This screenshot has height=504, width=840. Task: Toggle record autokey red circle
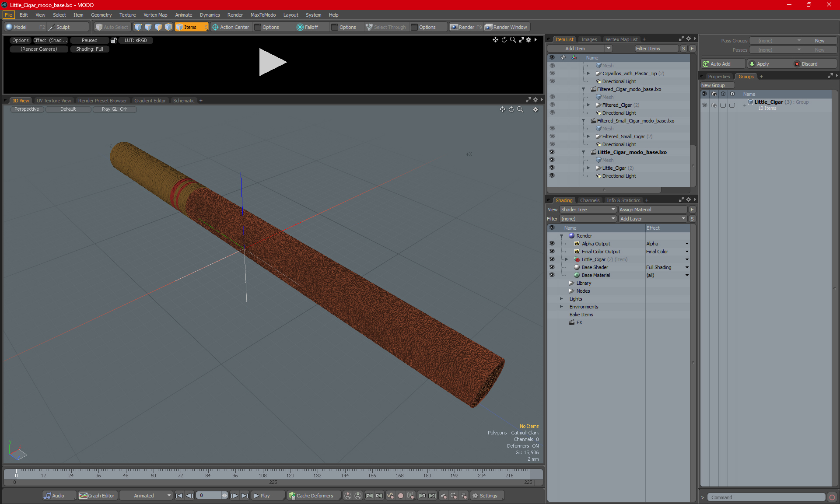tap(400, 496)
